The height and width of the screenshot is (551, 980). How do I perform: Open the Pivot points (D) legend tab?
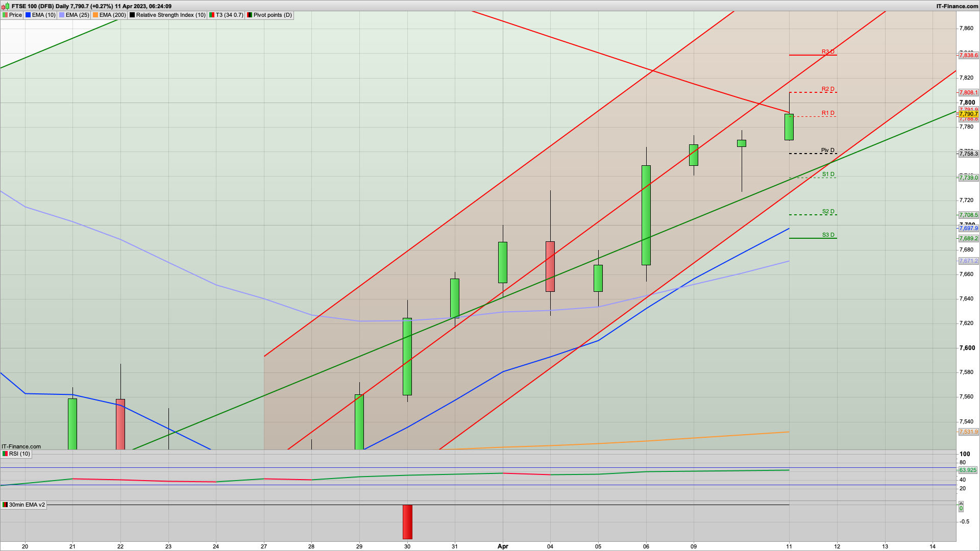[x=273, y=15]
